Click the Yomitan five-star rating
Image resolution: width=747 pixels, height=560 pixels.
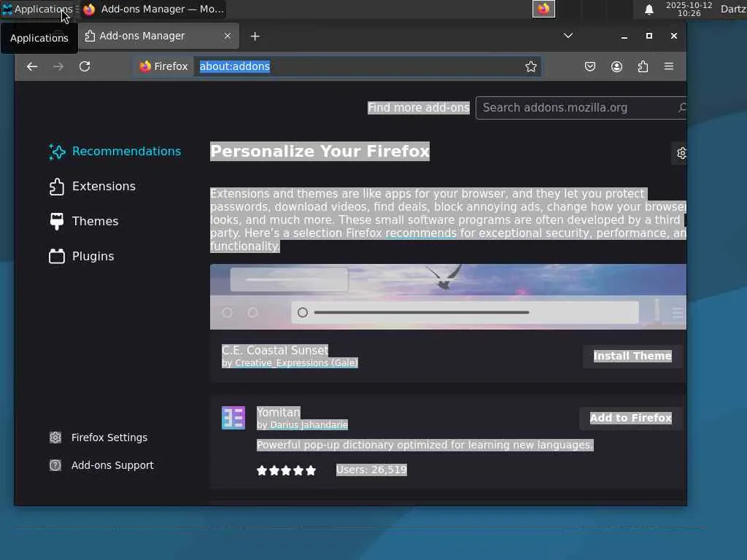coord(286,470)
